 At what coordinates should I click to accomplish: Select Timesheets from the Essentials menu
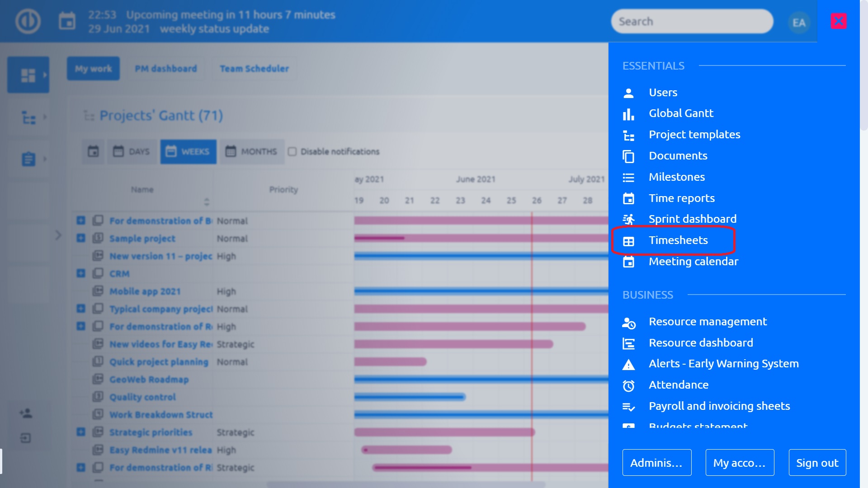678,240
